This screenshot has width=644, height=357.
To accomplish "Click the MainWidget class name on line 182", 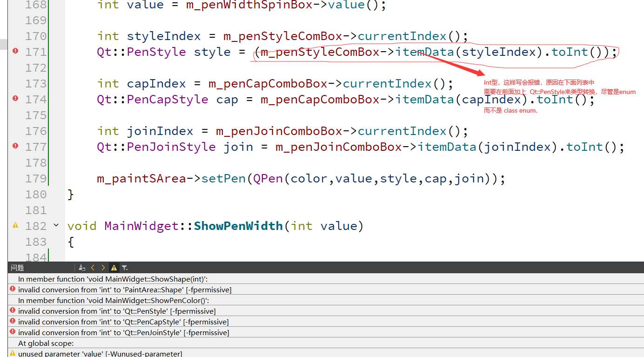I will point(141,226).
